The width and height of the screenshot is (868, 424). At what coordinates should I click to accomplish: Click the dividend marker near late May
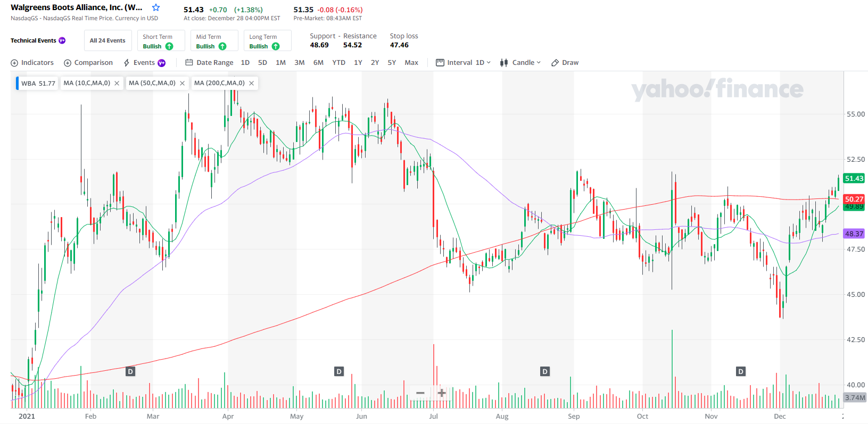click(x=339, y=371)
